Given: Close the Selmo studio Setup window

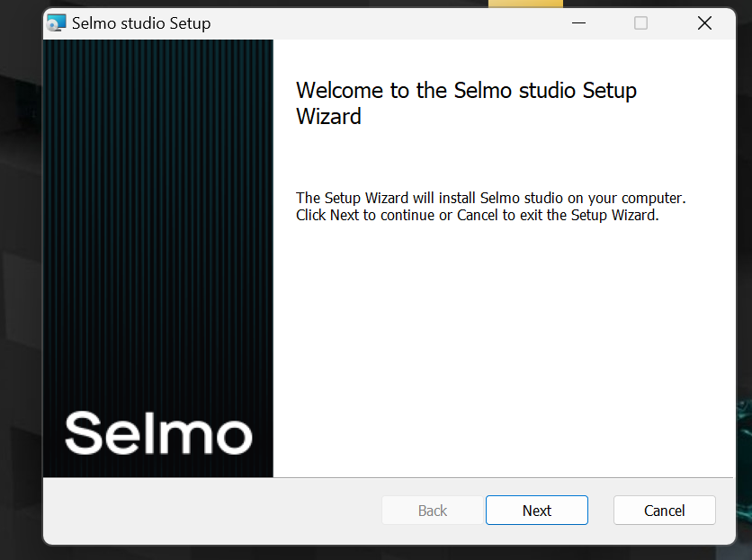Looking at the screenshot, I should [x=704, y=23].
